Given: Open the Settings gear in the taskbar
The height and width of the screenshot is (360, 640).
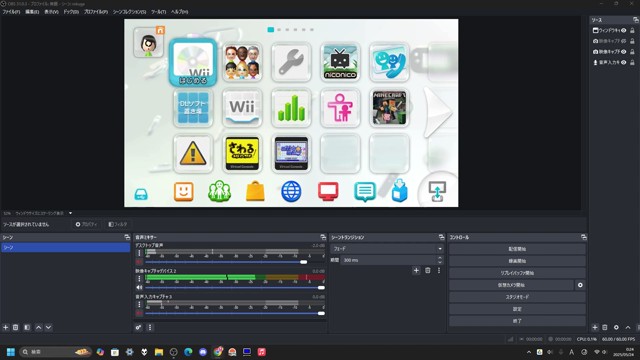Looking at the screenshot, I should pos(129,352).
